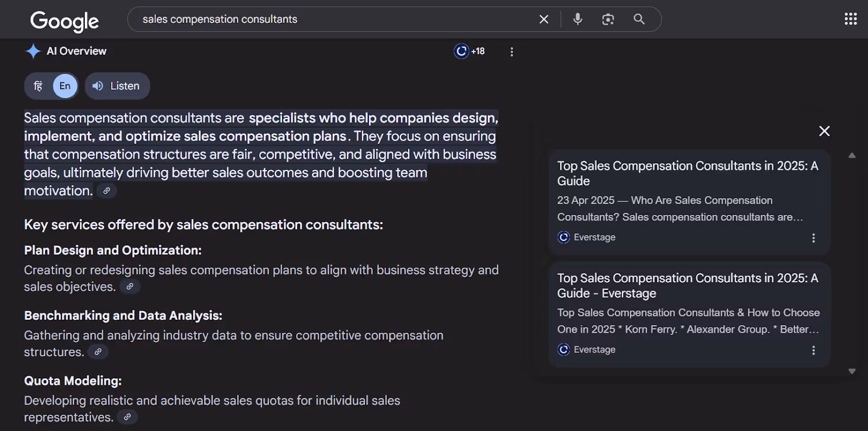Viewport: 868px width, 431px height.
Task: Click snippet text '23 Apr 2025 — Who Are Sales Compensation'
Action: [x=665, y=200]
